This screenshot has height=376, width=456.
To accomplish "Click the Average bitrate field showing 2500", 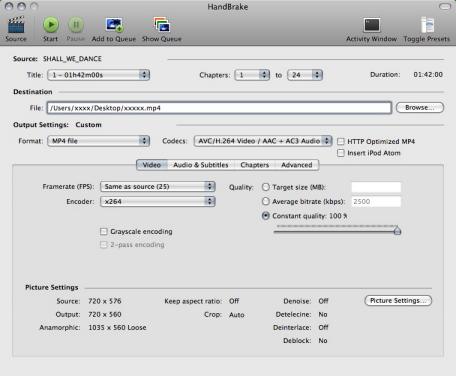I will coord(376,201).
